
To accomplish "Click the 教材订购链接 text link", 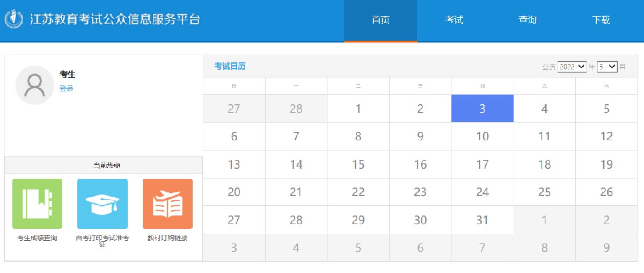I will pyautogui.click(x=167, y=238).
